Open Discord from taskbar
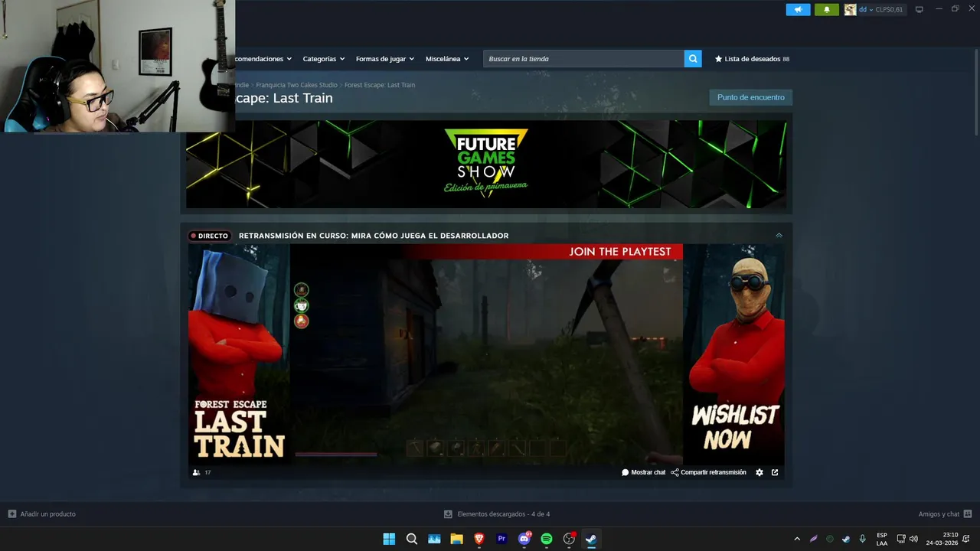980x551 pixels. click(524, 539)
